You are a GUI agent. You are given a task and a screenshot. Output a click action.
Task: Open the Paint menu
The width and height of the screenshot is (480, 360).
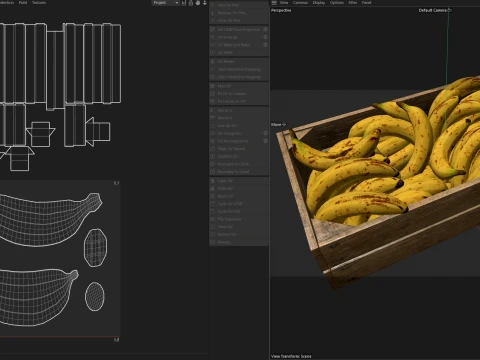[x=23, y=2]
